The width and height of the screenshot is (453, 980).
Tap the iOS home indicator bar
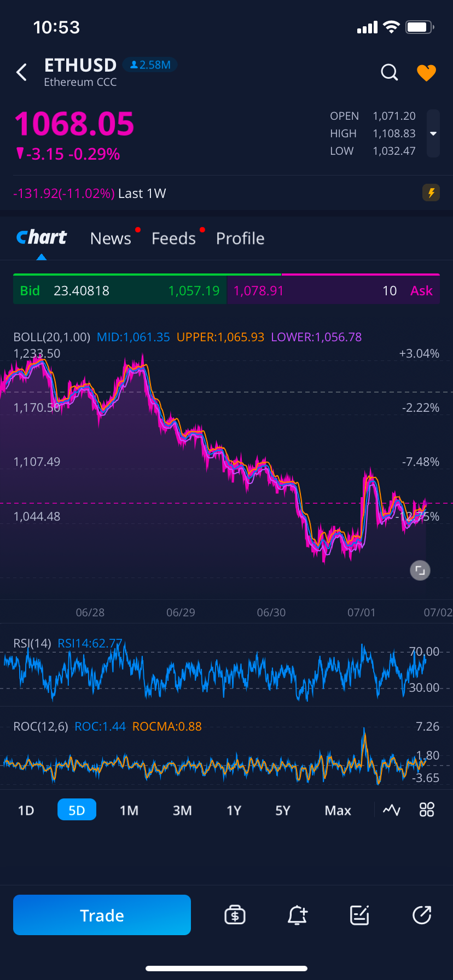pos(226,969)
